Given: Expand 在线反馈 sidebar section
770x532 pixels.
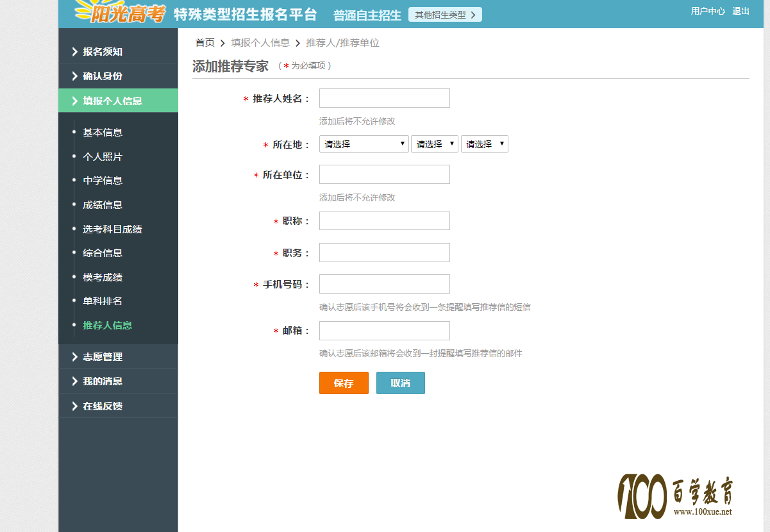Looking at the screenshot, I should (118, 406).
